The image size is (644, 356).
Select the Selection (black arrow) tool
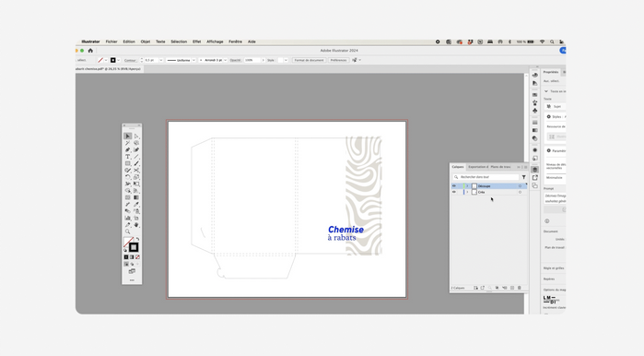pos(128,136)
